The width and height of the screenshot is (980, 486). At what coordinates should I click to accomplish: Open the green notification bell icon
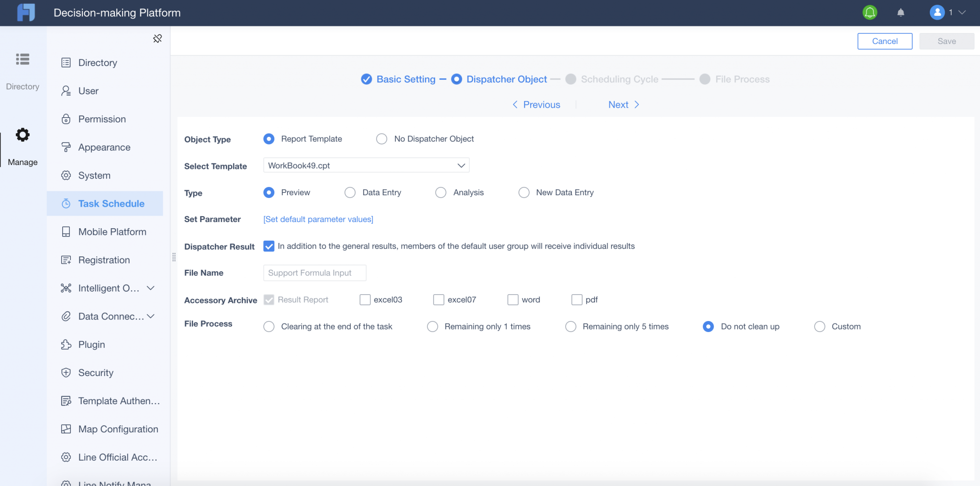(x=869, y=12)
